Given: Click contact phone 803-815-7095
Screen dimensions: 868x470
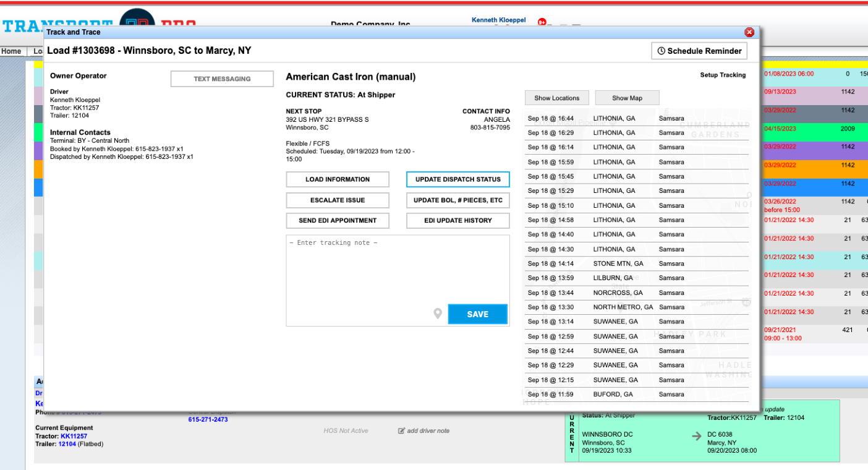Looking at the screenshot, I should point(490,127).
